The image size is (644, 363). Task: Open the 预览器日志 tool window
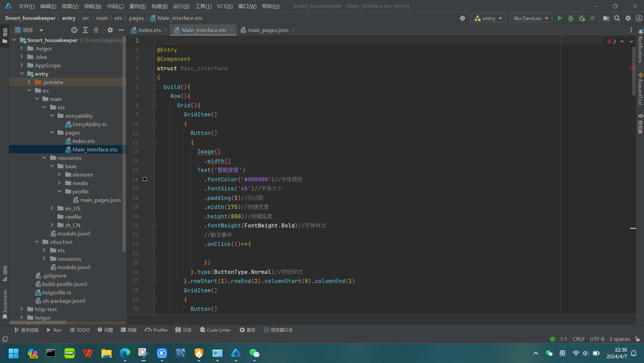pyautogui.click(x=278, y=330)
